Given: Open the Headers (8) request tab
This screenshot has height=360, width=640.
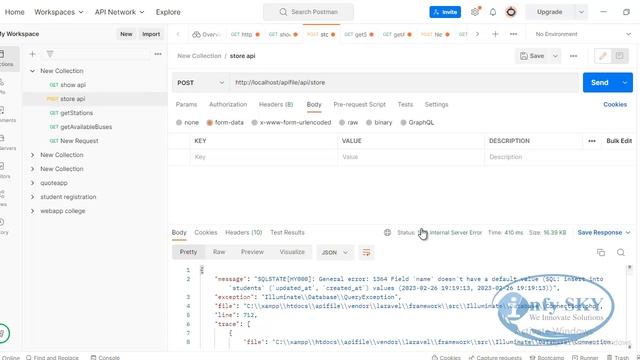Looking at the screenshot, I should pyautogui.click(x=276, y=104).
